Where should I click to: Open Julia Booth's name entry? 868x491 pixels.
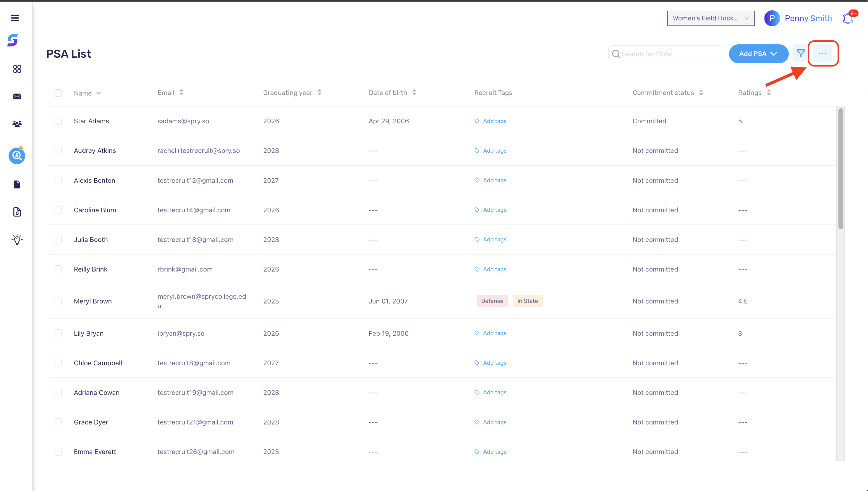tap(91, 240)
